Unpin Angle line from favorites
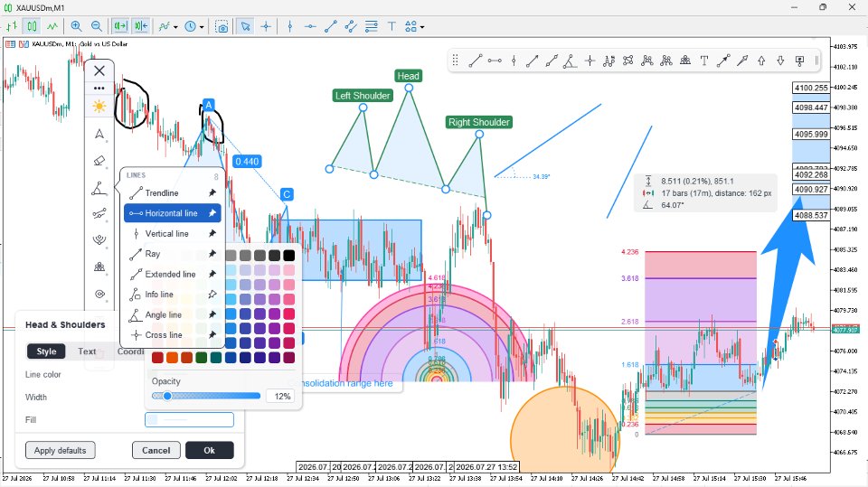The height and width of the screenshot is (487, 868). pos(212,315)
